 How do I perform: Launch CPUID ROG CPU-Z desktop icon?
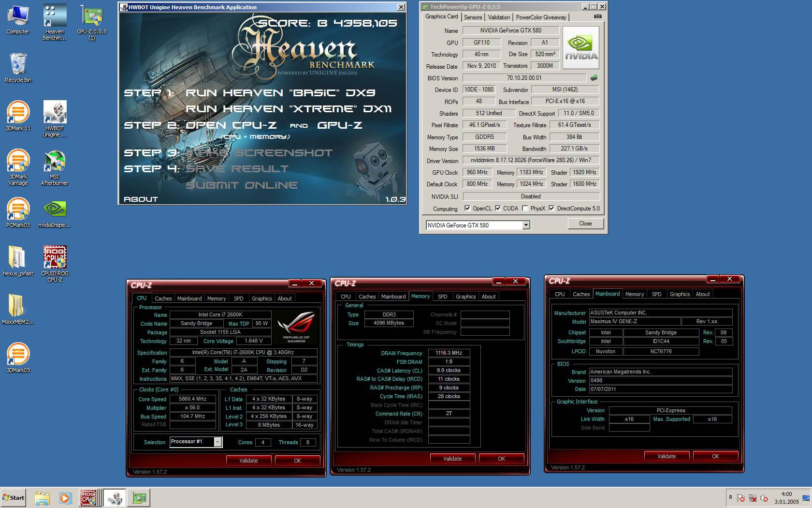[x=54, y=264]
